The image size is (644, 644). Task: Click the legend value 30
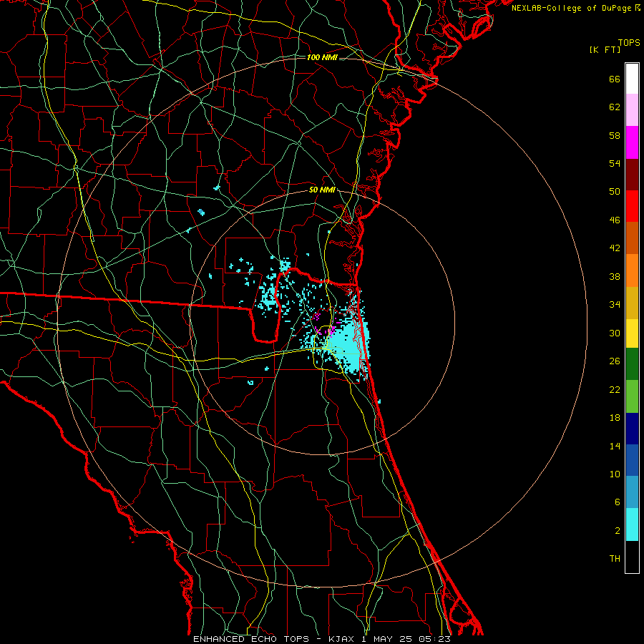click(x=615, y=333)
